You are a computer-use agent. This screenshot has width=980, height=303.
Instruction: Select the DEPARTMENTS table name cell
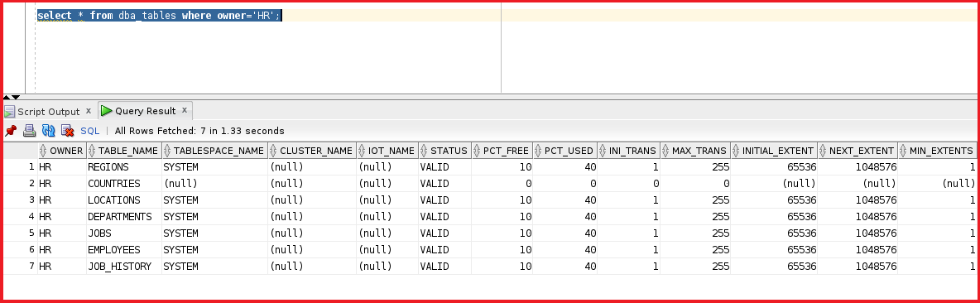pos(124,217)
